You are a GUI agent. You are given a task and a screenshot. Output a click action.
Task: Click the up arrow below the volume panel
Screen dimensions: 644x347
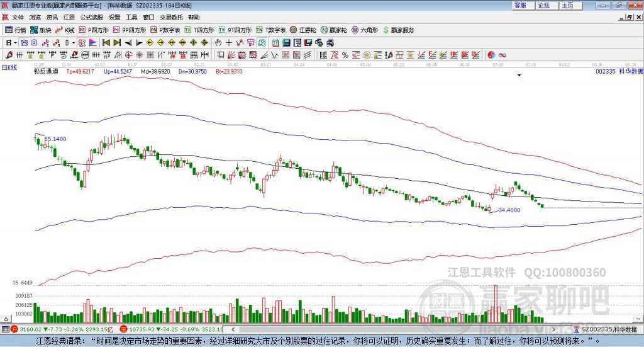pyautogui.click(x=6, y=319)
